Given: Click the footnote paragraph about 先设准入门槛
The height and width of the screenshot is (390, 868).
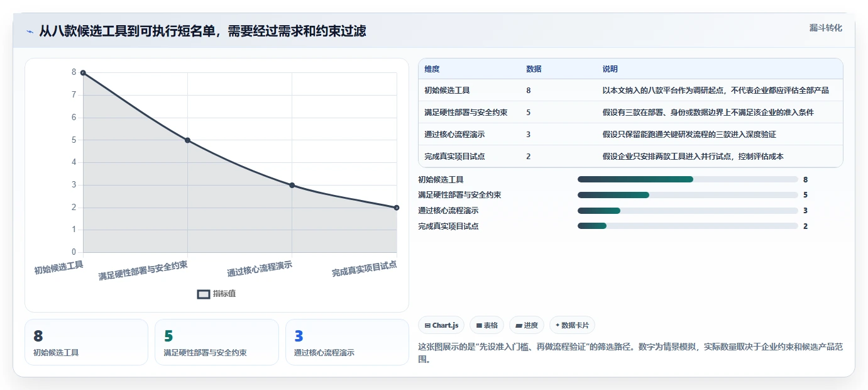Looking at the screenshot, I should point(630,353).
